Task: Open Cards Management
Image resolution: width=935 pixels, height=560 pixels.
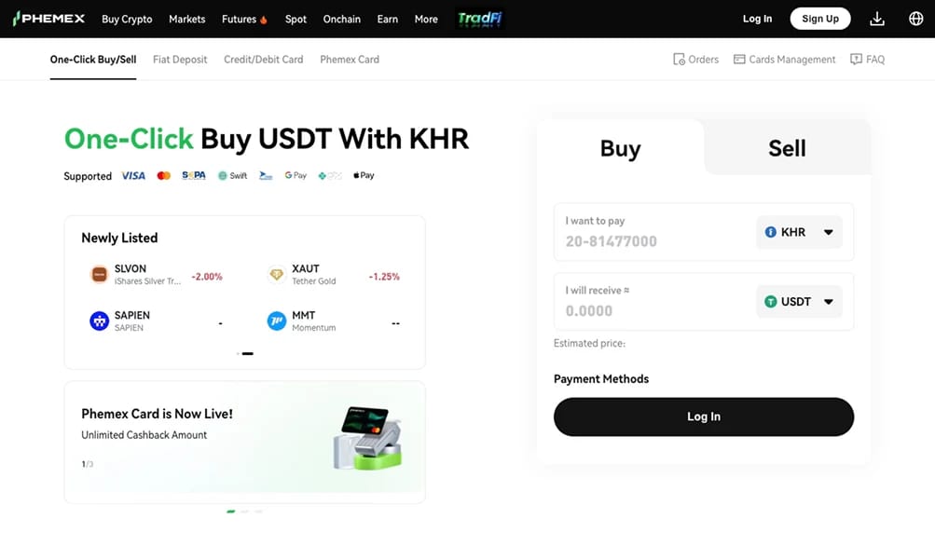Action: [x=784, y=60]
